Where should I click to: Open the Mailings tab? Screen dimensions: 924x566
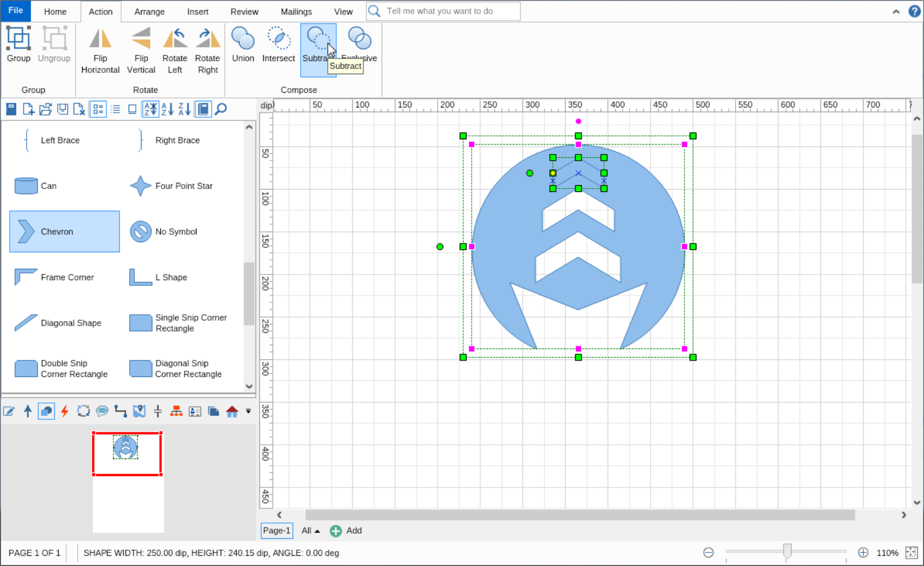tap(296, 11)
